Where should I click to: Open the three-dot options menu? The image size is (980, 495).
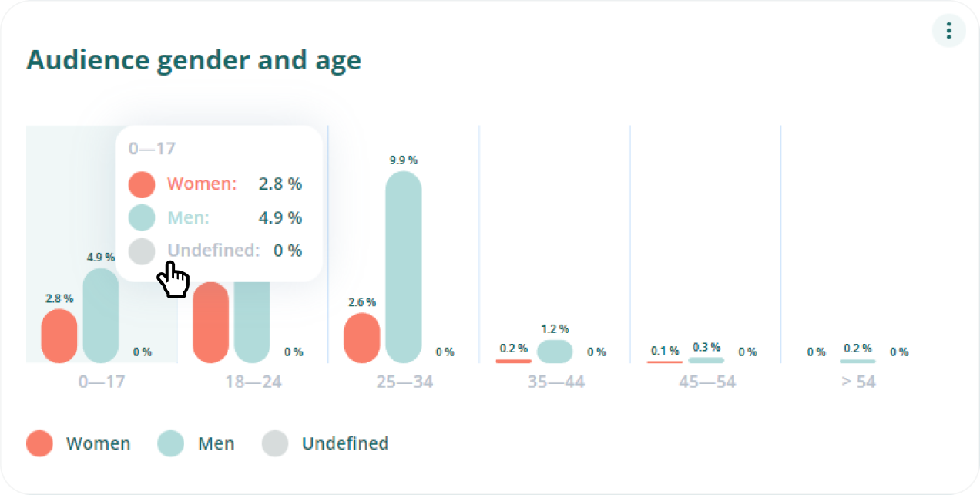(x=948, y=31)
